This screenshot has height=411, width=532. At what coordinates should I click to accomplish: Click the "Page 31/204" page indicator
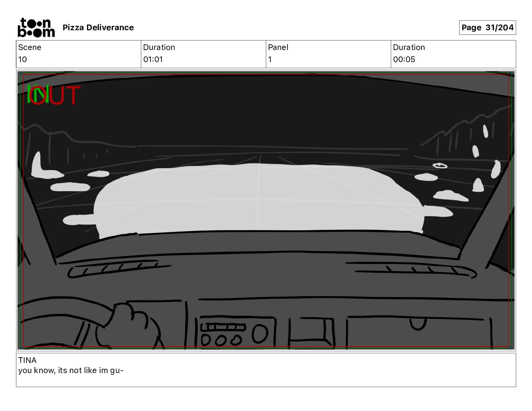(487, 28)
